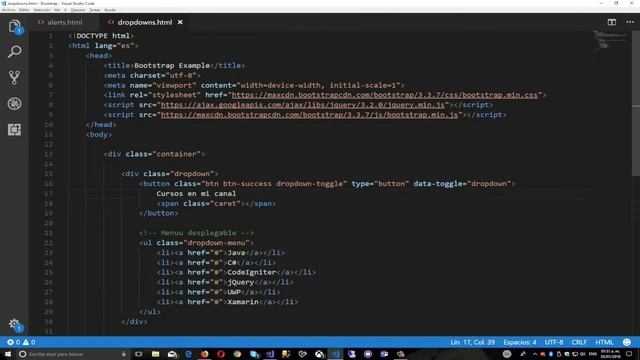The image size is (640, 360).
Task: Click the Java list item text
Action: tap(236, 253)
